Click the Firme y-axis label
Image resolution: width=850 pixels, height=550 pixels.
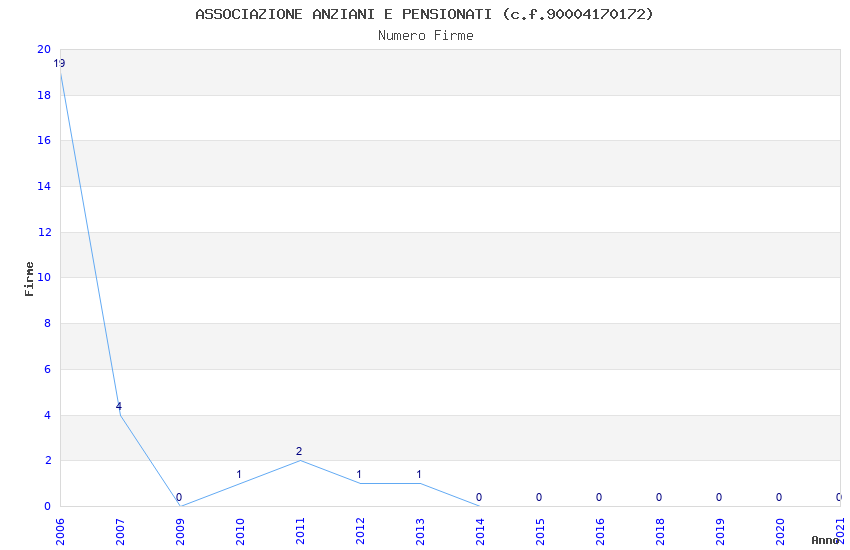coord(29,279)
